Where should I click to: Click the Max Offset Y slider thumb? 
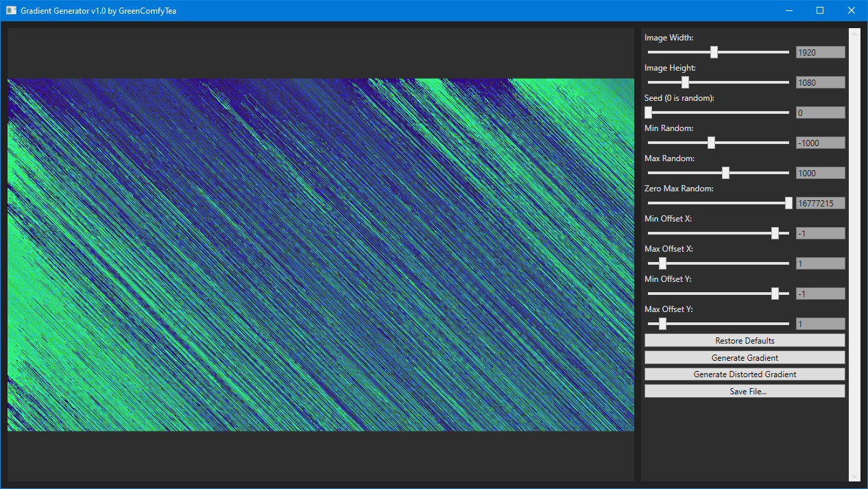662,324
